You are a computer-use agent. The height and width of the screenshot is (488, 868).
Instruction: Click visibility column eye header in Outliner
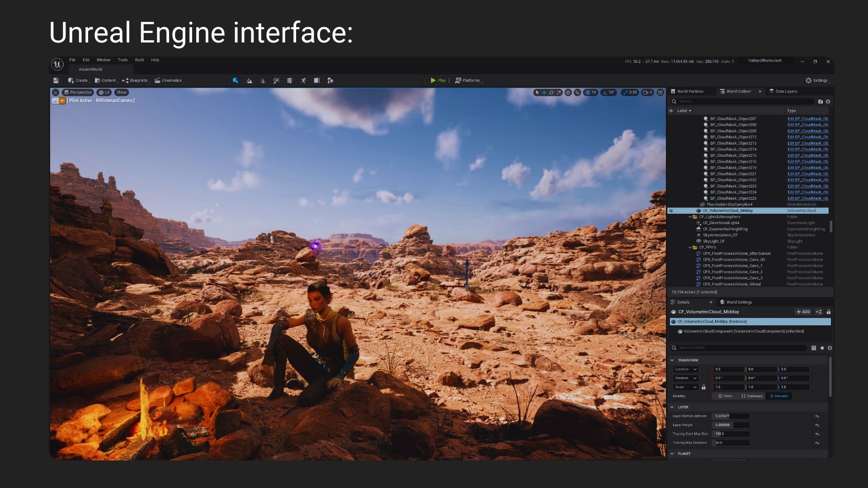click(671, 111)
